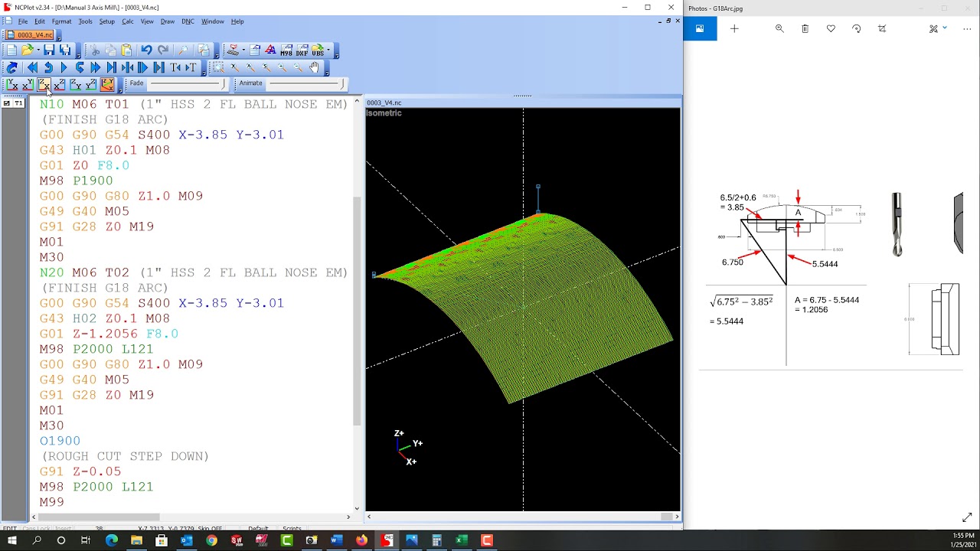Zoom in on the plot view
The width and height of the screenshot is (980, 551).
[x=282, y=67]
